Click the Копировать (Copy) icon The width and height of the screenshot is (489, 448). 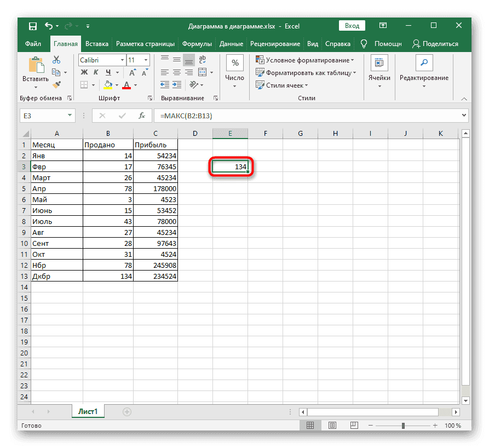55,71
